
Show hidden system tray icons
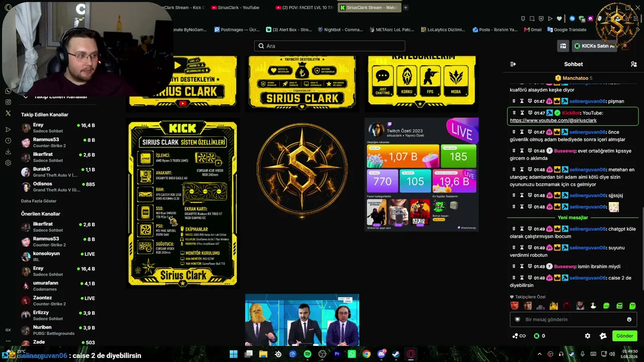(540, 354)
